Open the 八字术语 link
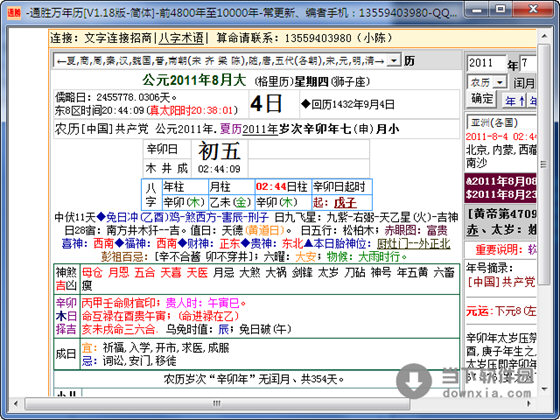The image size is (560, 420). [181, 38]
